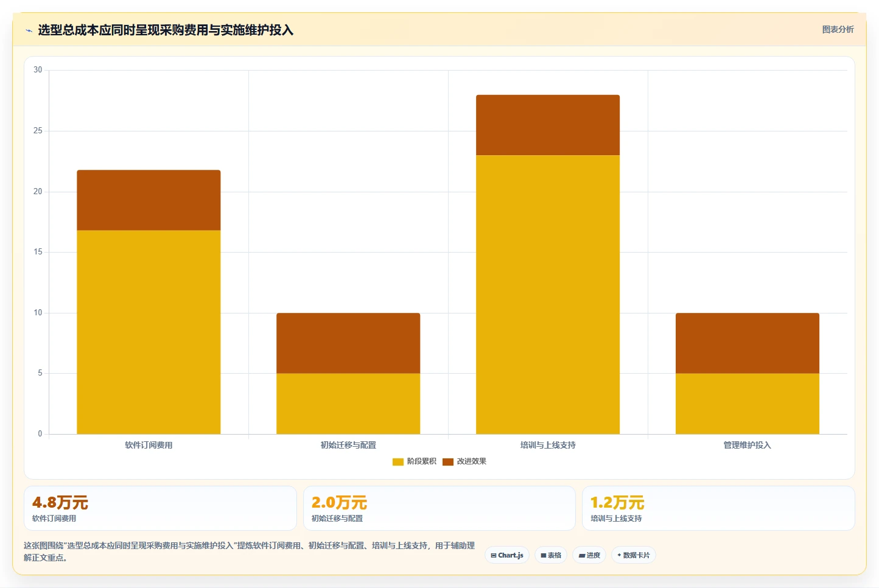Toggle the 改进效果 legend swatch
The height and width of the screenshot is (588, 879).
pyautogui.click(x=448, y=461)
